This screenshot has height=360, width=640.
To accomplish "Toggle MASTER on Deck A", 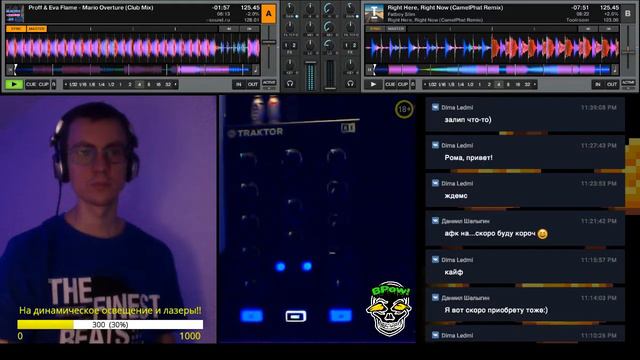I will [x=37, y=29].
